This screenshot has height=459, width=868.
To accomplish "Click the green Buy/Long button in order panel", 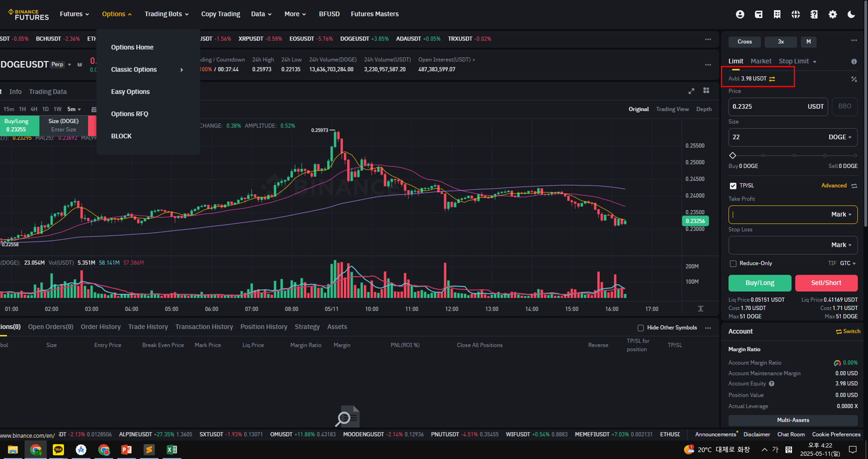I will click(759, 283).
